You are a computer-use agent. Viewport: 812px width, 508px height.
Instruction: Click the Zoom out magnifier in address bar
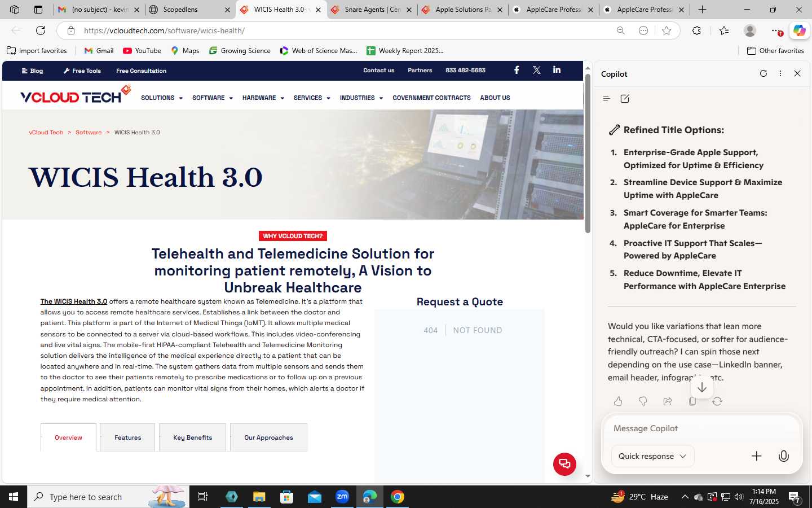tap(620, 30)
